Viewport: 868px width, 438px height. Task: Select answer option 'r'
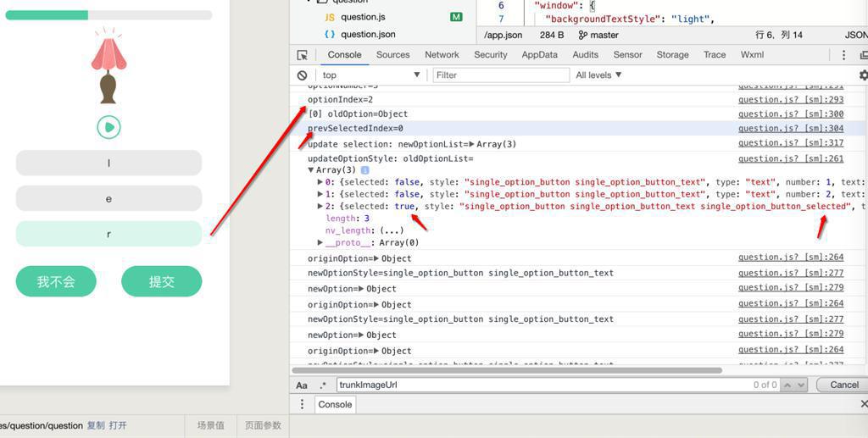[108, 234]
